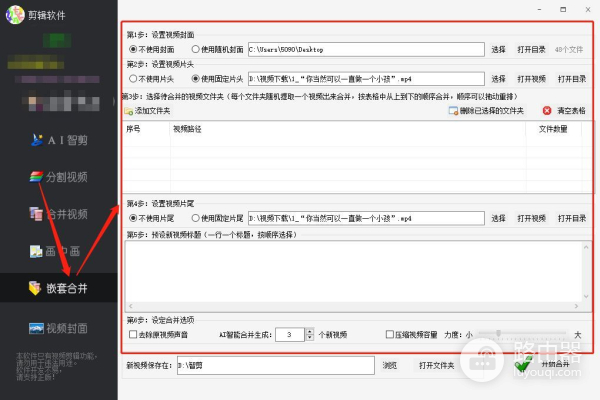Viewport: 600px width, 400px height.
Task: Click 打开目录 button for outro video
Action: tap(572, 218)
